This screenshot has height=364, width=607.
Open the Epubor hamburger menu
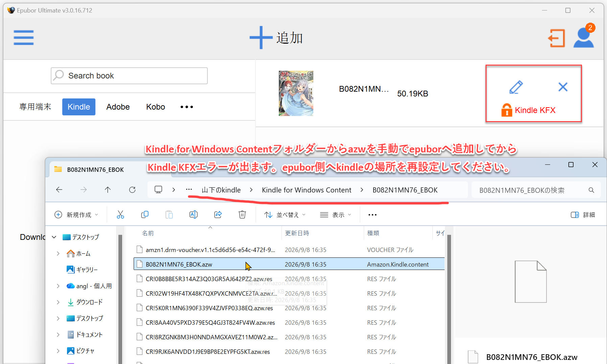click(24, 38)
